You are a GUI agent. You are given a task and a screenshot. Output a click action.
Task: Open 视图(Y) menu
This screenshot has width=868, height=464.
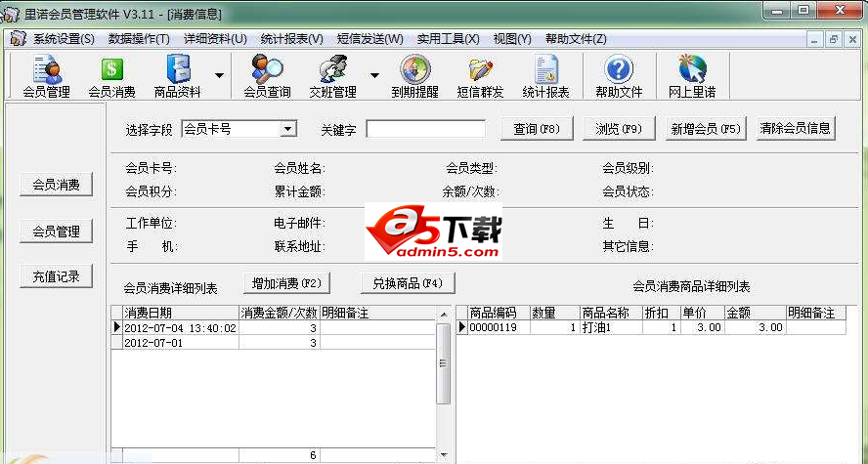[512, 39]
